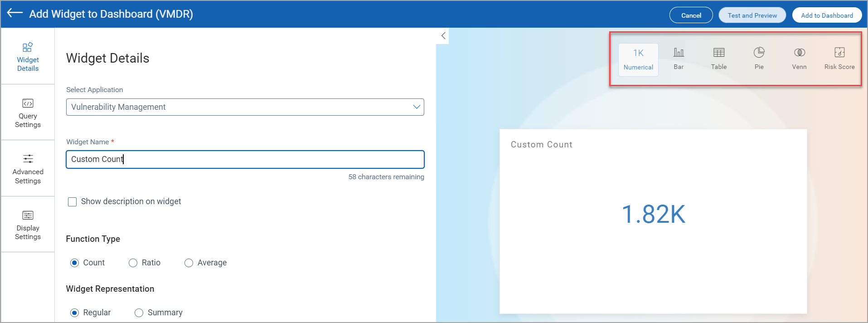Open Display Settings in the sidebar

pyautogui.click(x=28, y=225)
